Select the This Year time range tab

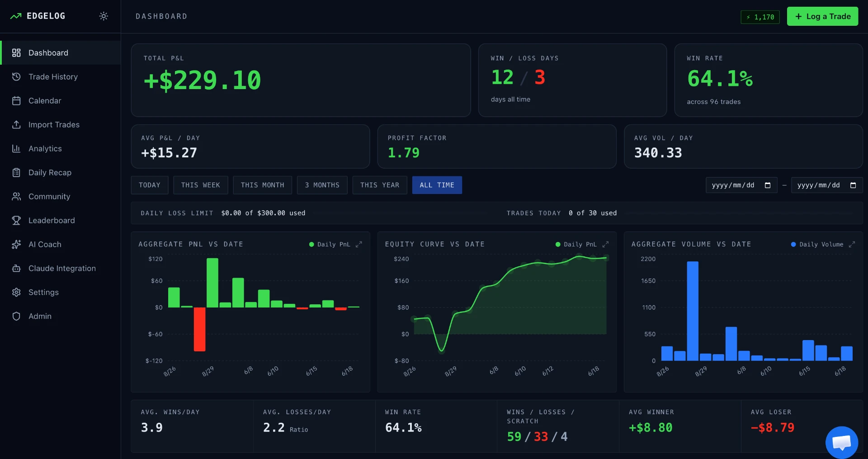pyautogui.click(x=380, y=185)
